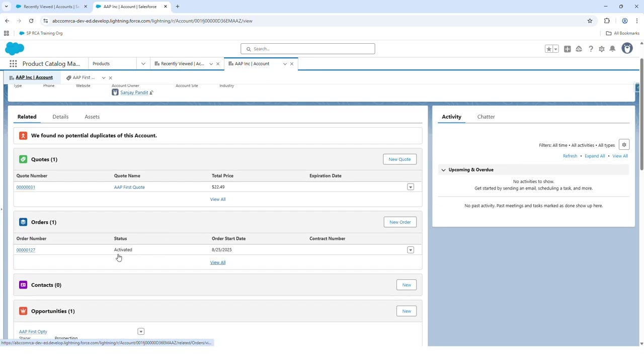This screenshot has width=644, height=362.
Task: Open the Recently Viewed tab dropdown chevron
Action: (211, 64)
